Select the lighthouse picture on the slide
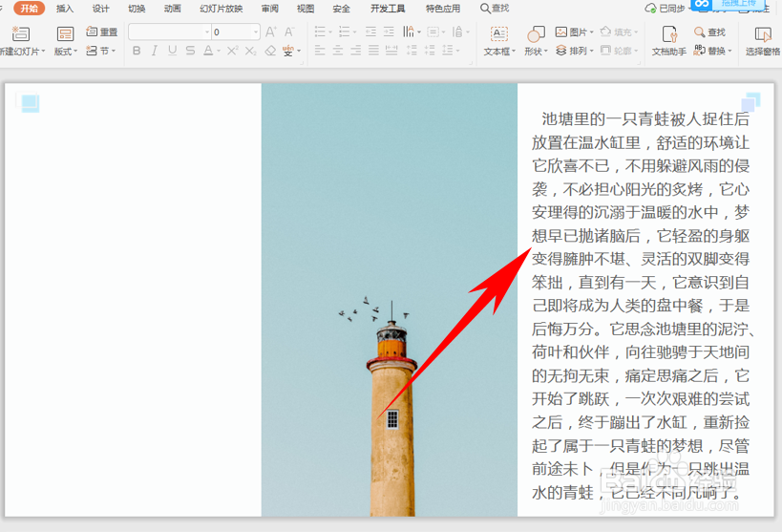This screenshot has height=532, width=782. [x=389, y=300]
